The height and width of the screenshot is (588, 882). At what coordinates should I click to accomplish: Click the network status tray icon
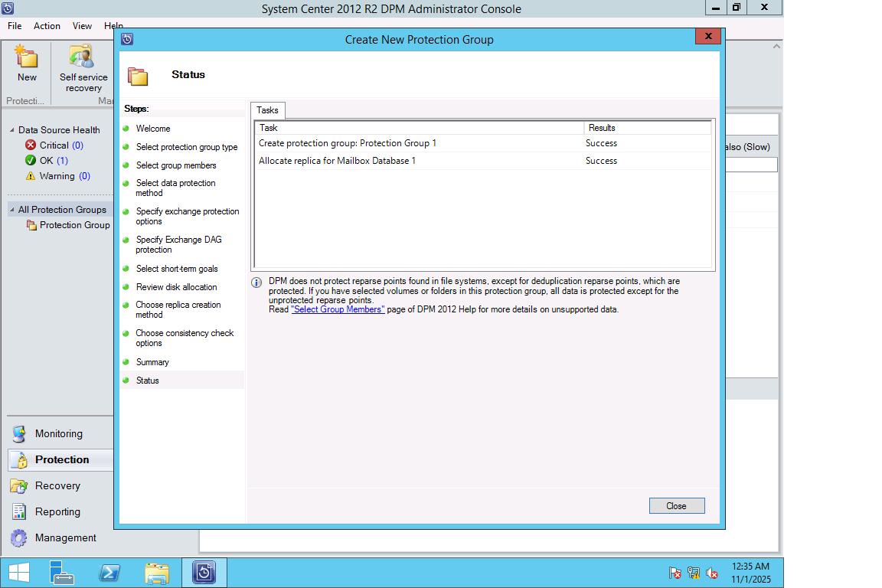[694, 573]
